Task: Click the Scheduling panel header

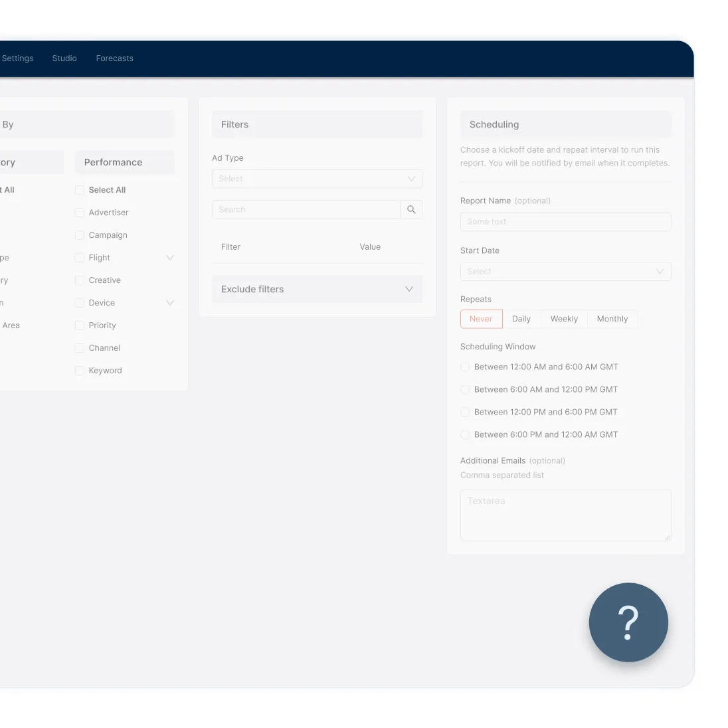Action: coord(565,124)
